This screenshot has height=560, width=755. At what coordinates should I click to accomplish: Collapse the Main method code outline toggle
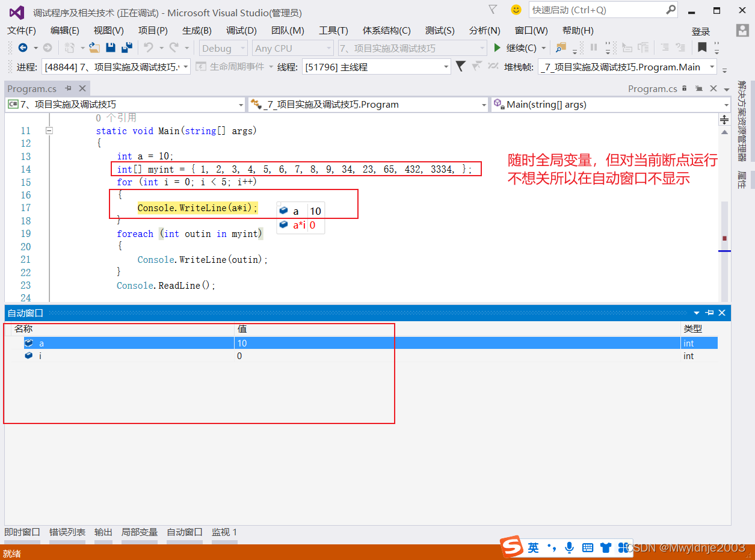click(49, 131)
